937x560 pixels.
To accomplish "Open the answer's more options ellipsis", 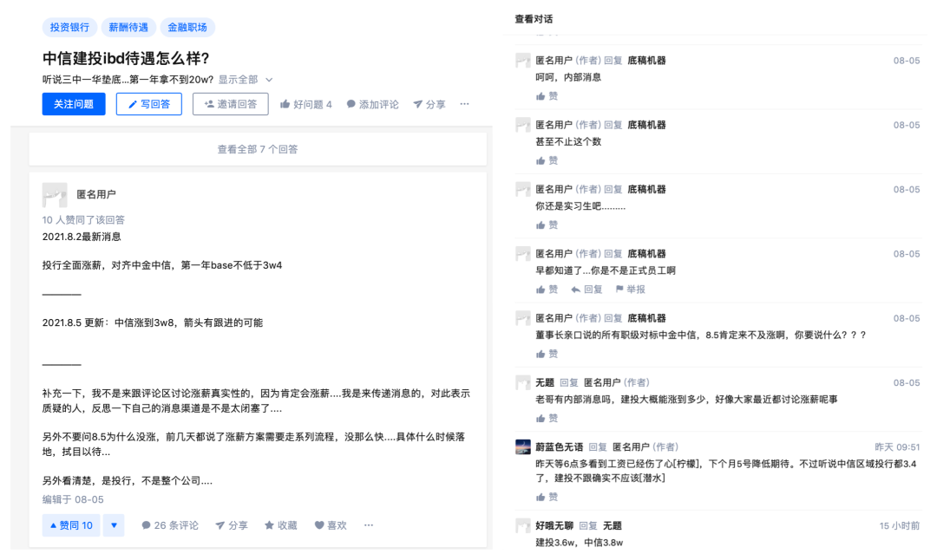I will [369, 525].
